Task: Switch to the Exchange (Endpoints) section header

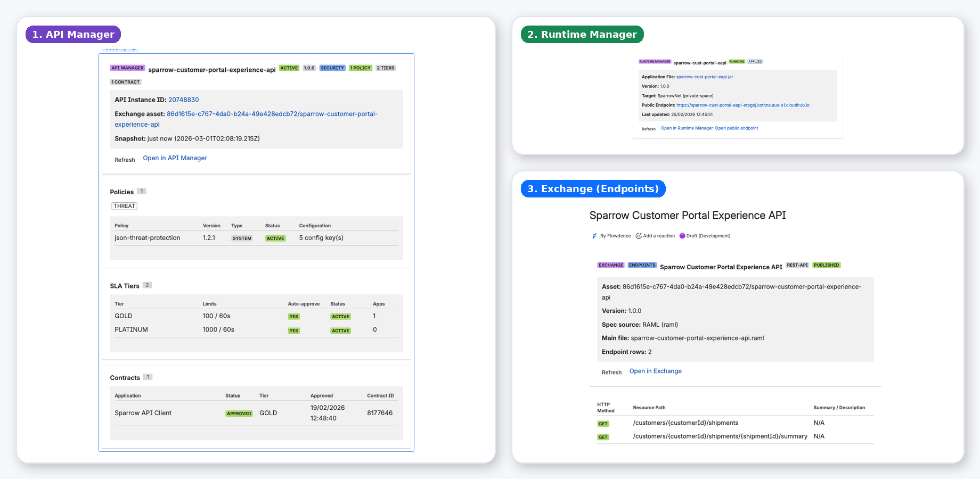Action: click(x=593, y=188)
